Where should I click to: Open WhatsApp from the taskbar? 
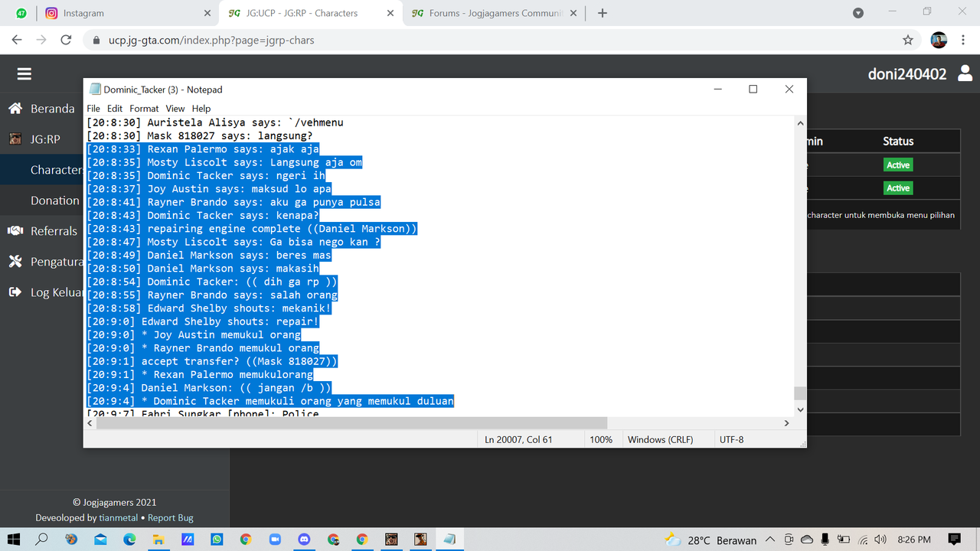point(217,540)
